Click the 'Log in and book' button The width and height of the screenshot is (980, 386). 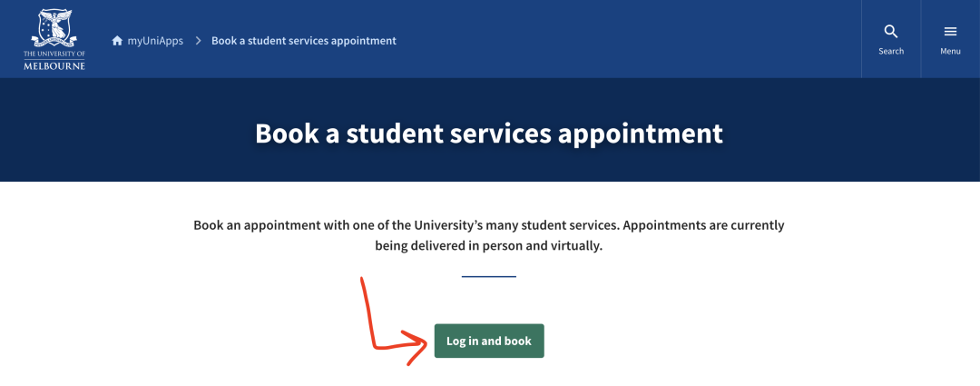click(x=489, y=341)
